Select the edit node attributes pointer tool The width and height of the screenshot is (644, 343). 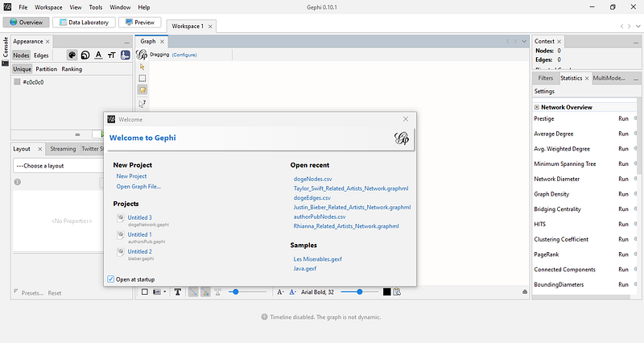point(142,104)
